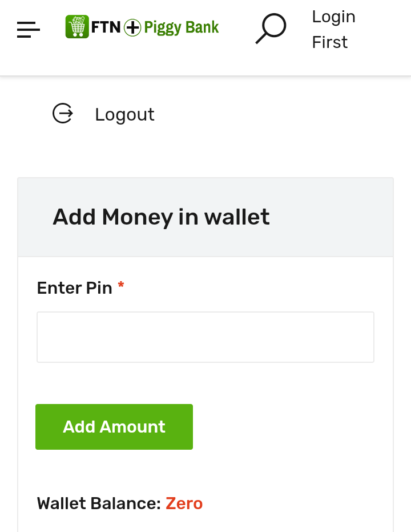Click the green plus circle in logo
The width and height of the screenshot is (411, 532).
click(132, 27)
